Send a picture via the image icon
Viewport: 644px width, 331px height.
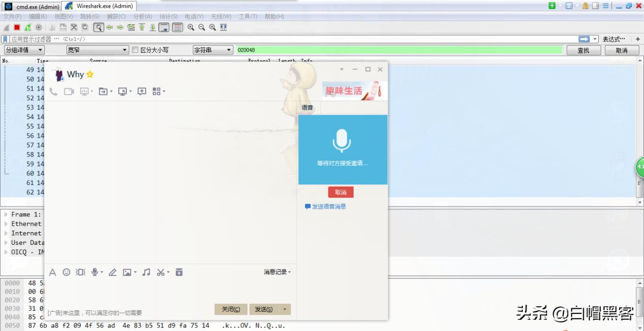127,272
